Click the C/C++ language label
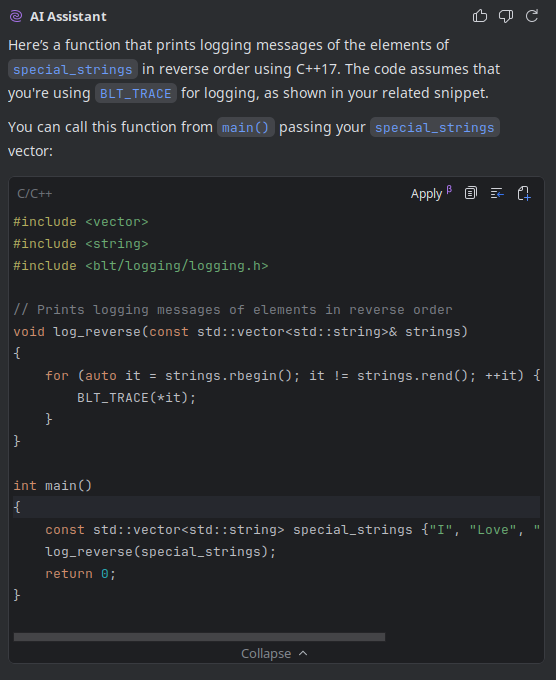 pyautogui.click(x=35, y=193)
